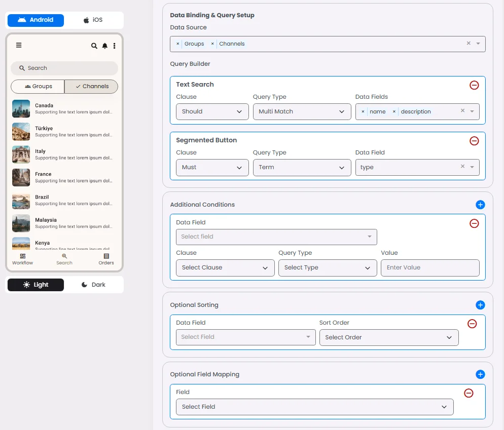The image size is (504, 430).
Task: Expand the Sort Order dropdown
Action: point(388,337)
